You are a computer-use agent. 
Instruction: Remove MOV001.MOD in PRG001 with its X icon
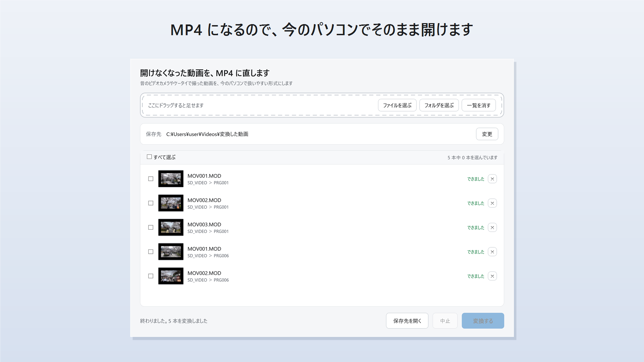[x=492, y=179]
